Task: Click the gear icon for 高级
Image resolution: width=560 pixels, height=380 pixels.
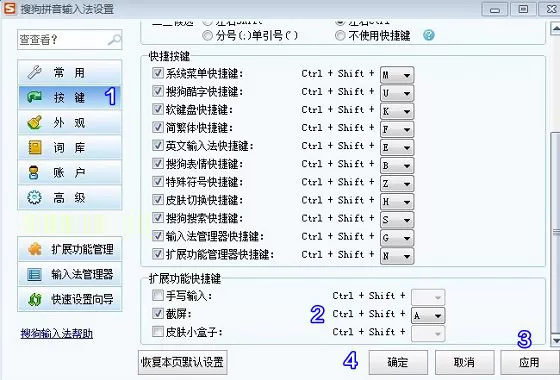Action: tap(34, 198)
